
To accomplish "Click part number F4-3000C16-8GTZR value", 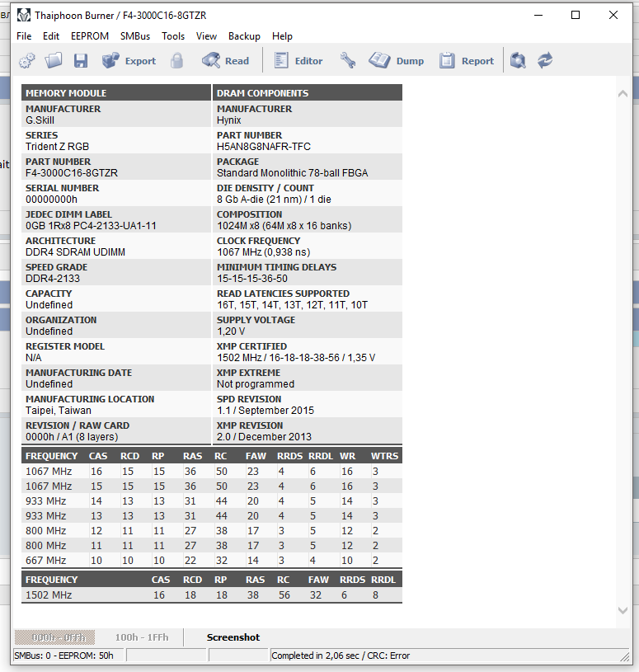I will click(x=72, y=172).
